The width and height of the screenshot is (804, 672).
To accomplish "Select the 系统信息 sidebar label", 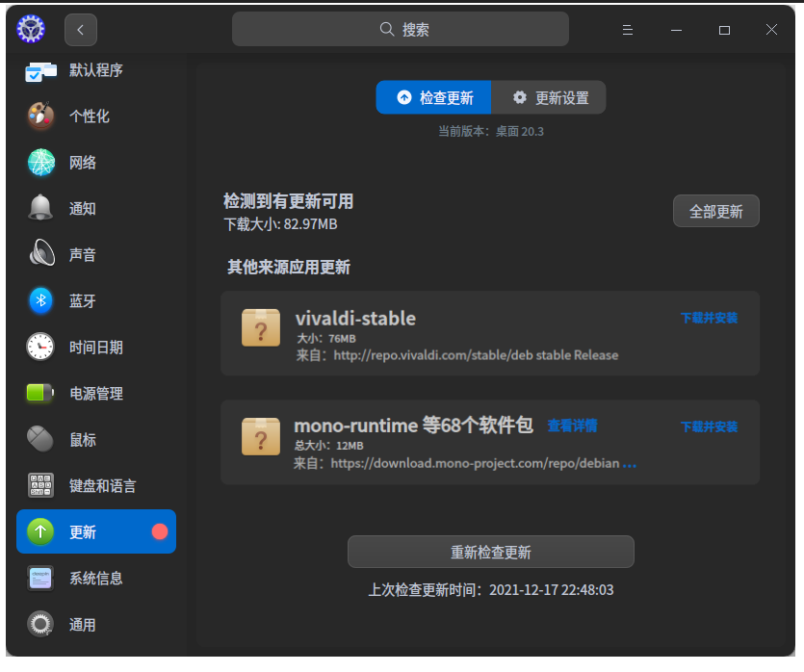I will [x=96, y=579].
